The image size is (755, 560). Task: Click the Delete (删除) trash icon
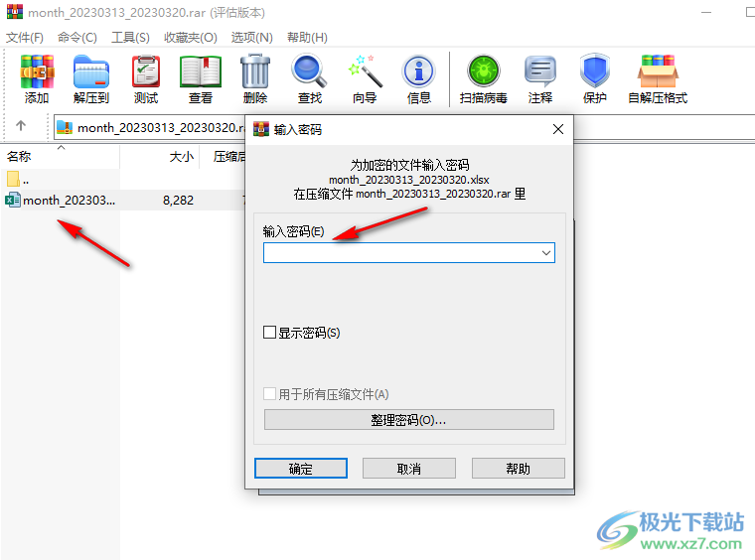(x=255, y=71)
